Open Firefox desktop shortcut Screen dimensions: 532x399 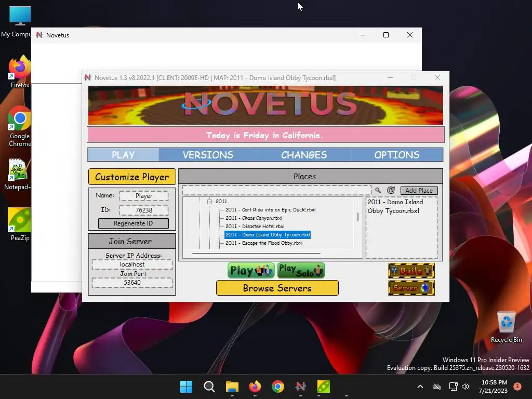20,72
